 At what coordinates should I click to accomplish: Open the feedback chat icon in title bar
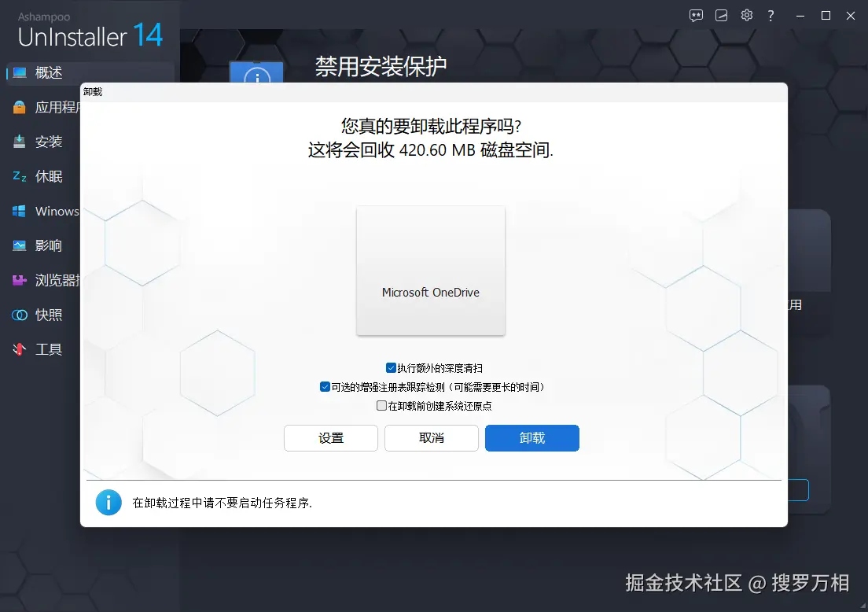point(696,16)
